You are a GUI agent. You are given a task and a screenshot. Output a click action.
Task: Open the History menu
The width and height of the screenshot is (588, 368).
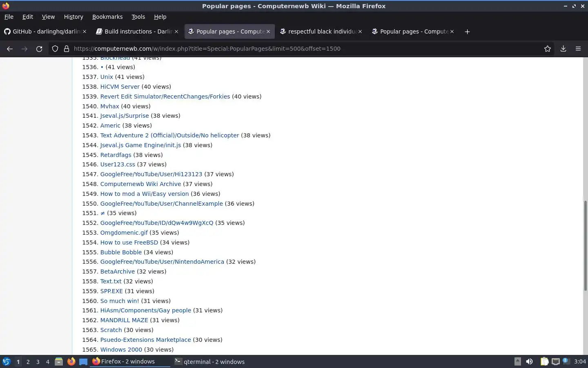[73, 17]
